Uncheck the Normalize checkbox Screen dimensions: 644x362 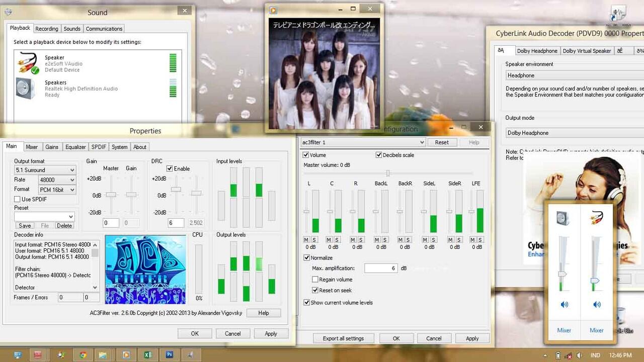(307, 257)
